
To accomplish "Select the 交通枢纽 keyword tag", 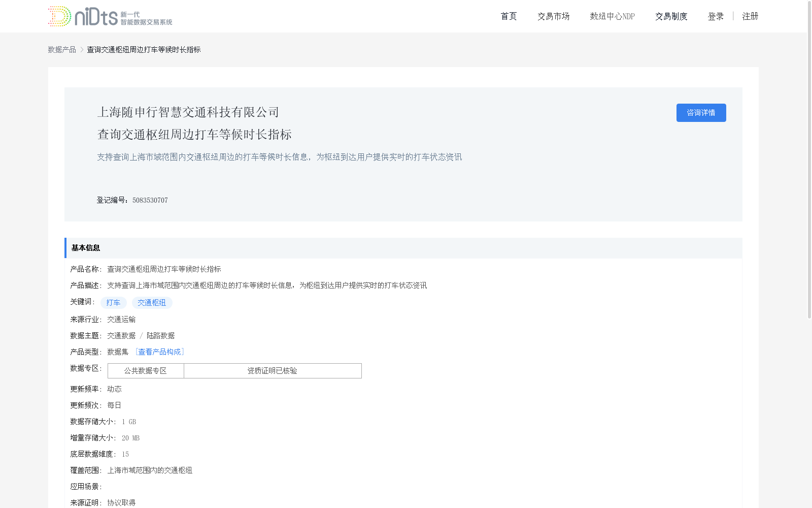I will tap(152, 303).
